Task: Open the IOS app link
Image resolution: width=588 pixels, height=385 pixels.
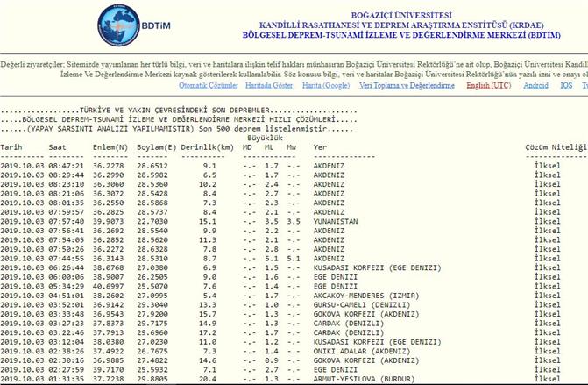Action: point(568,87)
